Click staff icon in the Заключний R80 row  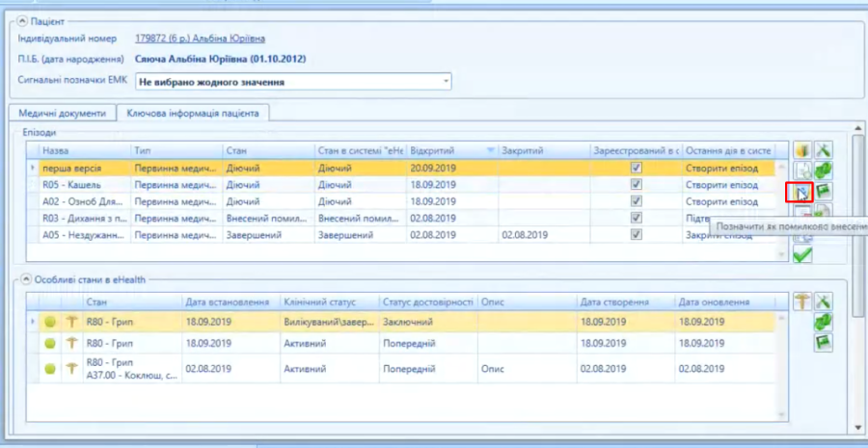[x=71, y=322]
